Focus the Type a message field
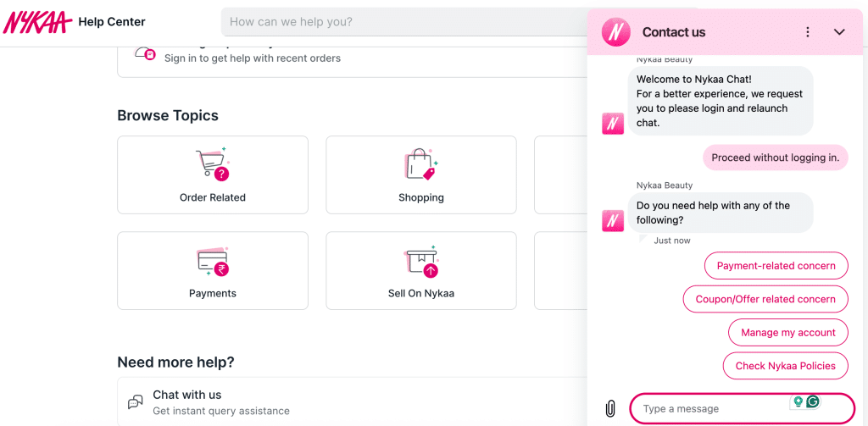Screen dimensions: 868x426 (x=743, y=408)
